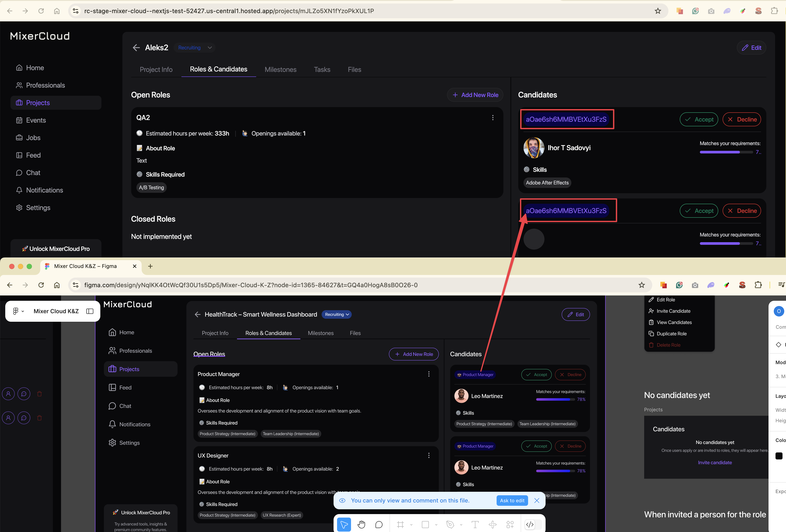This screenshot has width=786, height=532.
Task: Open the Project Info tab
Action: tap(156, 69)
